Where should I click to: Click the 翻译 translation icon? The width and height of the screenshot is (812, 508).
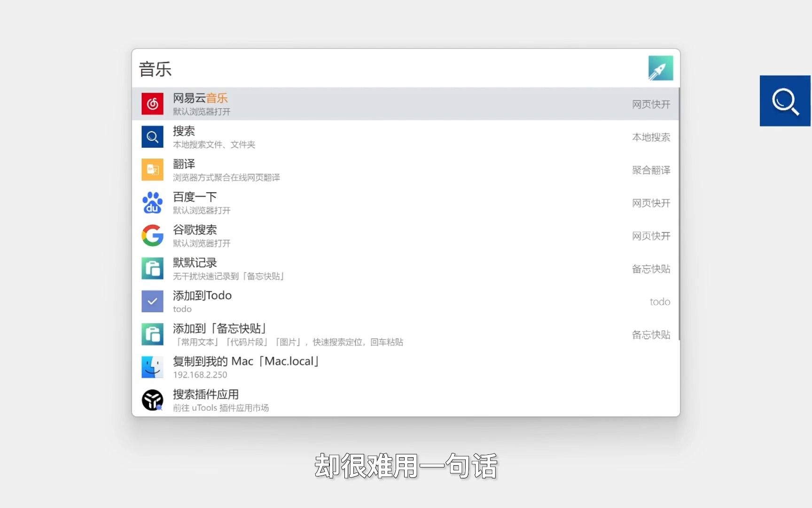pos(152,169)
